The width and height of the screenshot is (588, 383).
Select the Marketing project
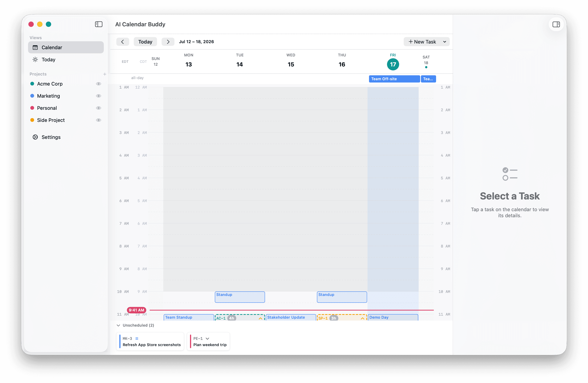[x=66, y=96]
